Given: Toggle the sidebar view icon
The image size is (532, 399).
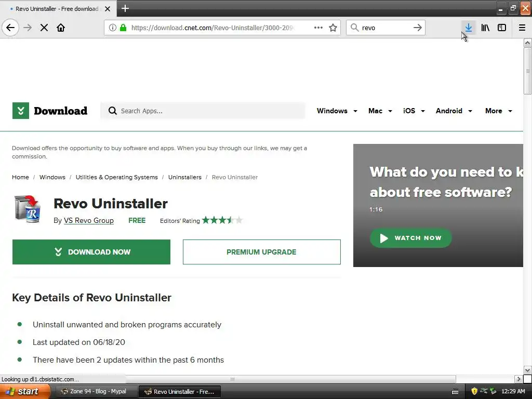Looking at the screenshot, I should 502,28.
